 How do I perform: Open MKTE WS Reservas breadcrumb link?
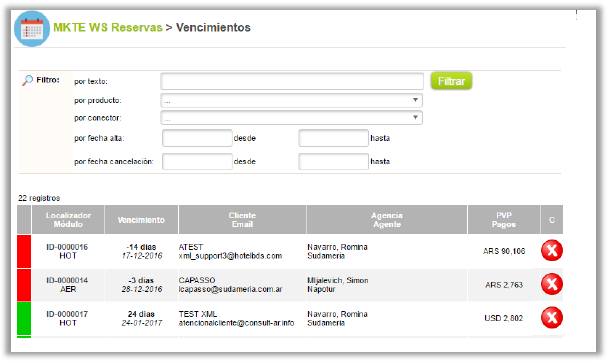pos(108,28)
